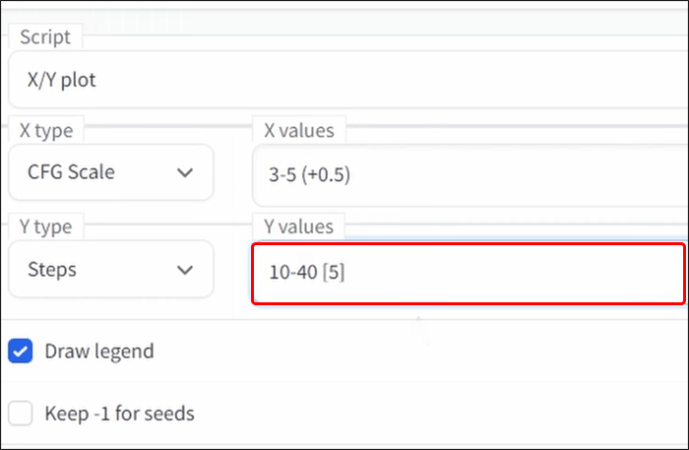
Task: Click the 3-5 (+0.5) value text
Action: point(311,175)
